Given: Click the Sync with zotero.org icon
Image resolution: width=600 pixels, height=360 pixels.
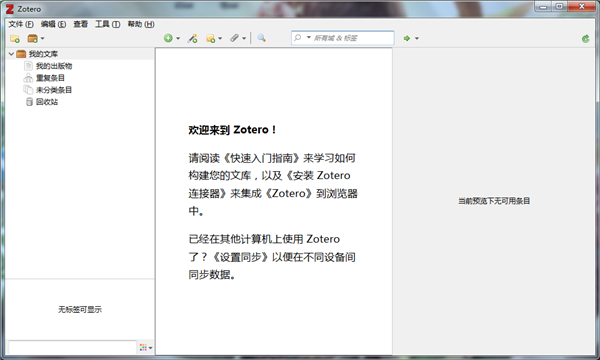Looking at the screenshot, I should (x=585, y=38).
